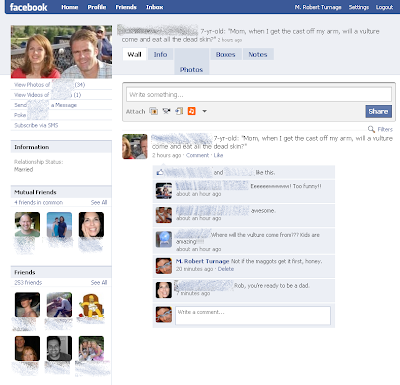Switch to the Notes tab
Viewport: 400px width, 385px height.
[258, 54]
